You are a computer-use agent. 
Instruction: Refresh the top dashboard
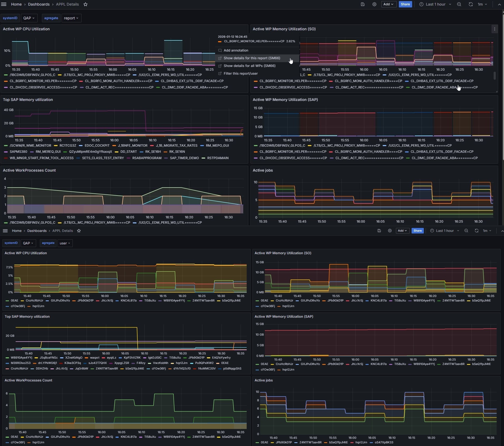click(471, 4)
